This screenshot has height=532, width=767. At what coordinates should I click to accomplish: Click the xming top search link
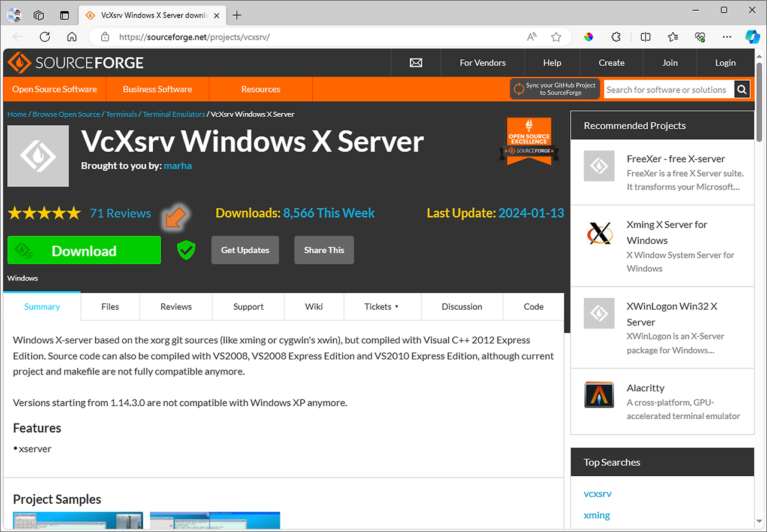tap(597, 515)
